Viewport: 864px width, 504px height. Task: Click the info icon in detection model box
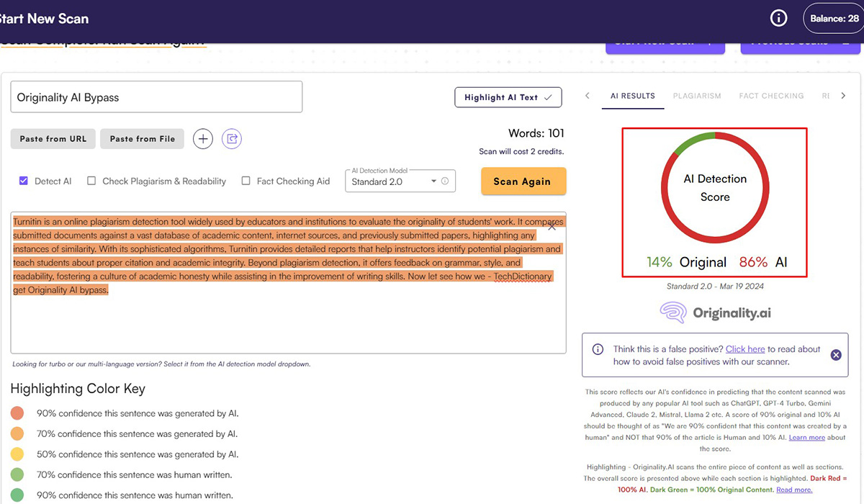[x=445, y=181]
